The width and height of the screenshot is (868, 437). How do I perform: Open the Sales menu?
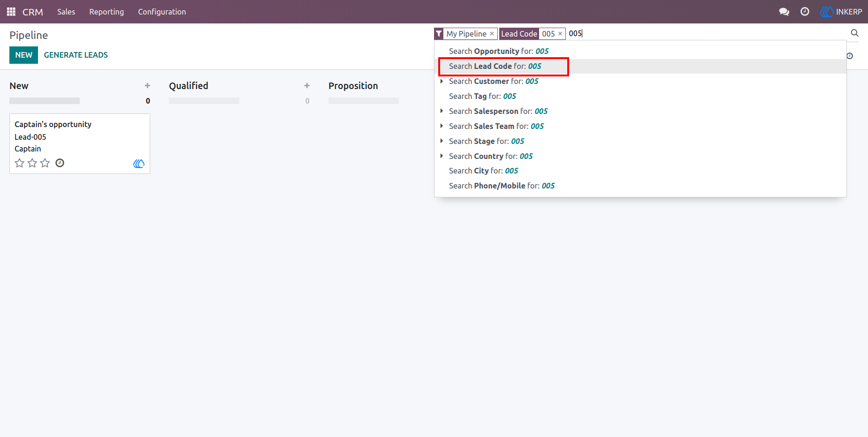[x=66, y=12]
